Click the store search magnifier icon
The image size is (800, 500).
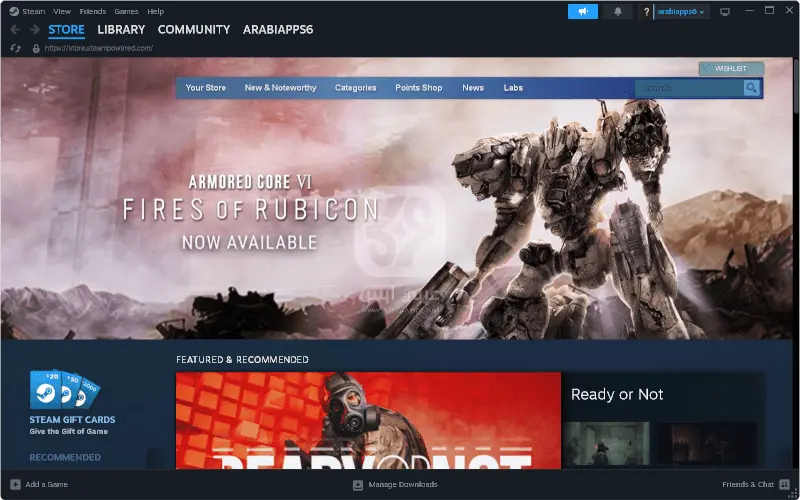tap(752, 88)
